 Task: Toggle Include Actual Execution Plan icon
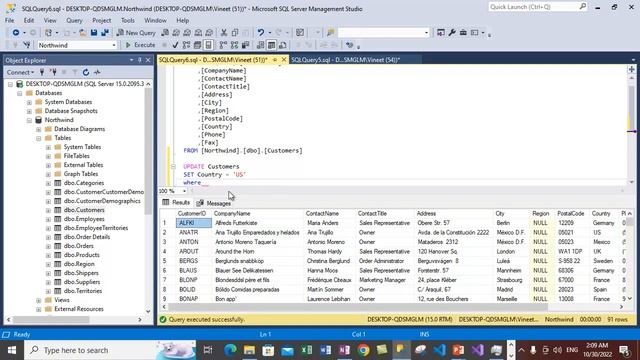click(223, 45)
